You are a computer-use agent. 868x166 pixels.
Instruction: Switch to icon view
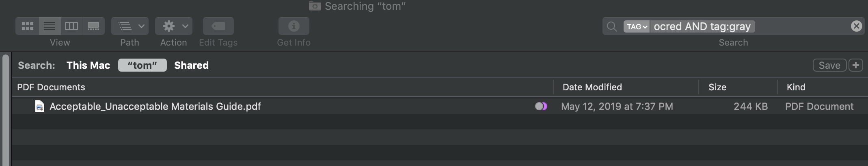coord(28,26)
